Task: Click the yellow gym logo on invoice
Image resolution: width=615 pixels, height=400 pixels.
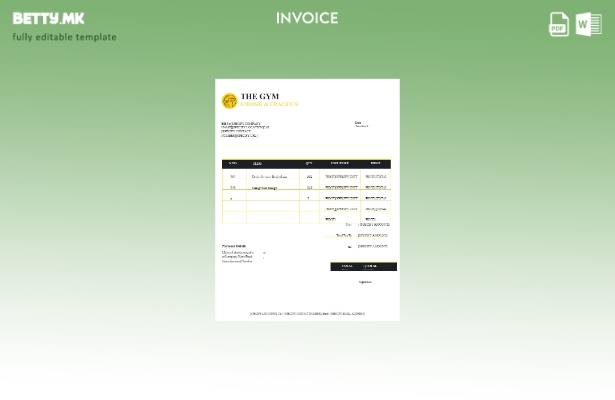Action: click(x=229, y=101)
